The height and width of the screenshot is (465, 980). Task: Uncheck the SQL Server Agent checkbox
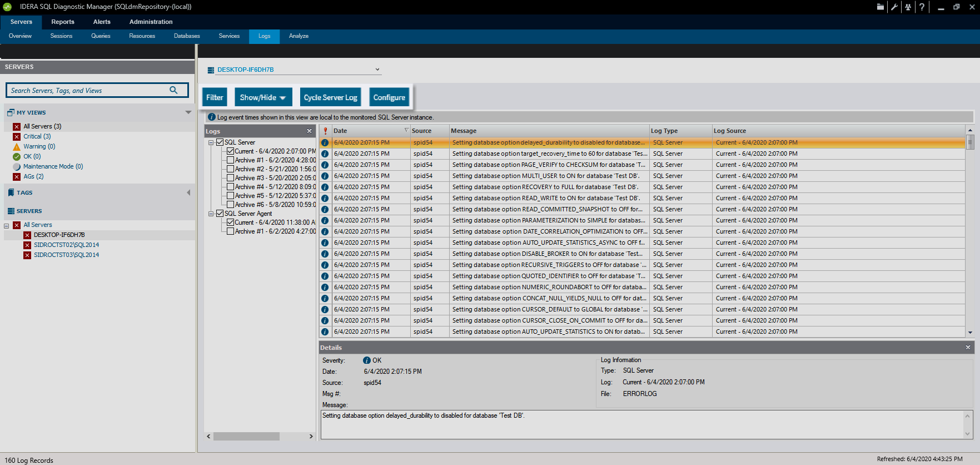220,214
